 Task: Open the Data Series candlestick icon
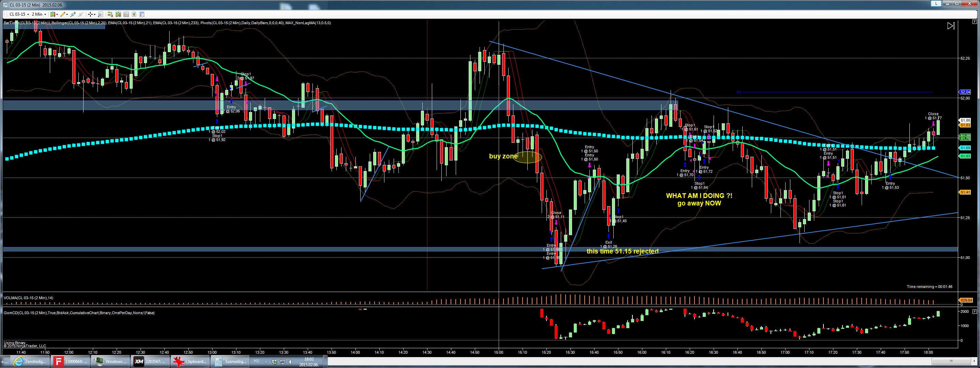(x=118, y=14)
